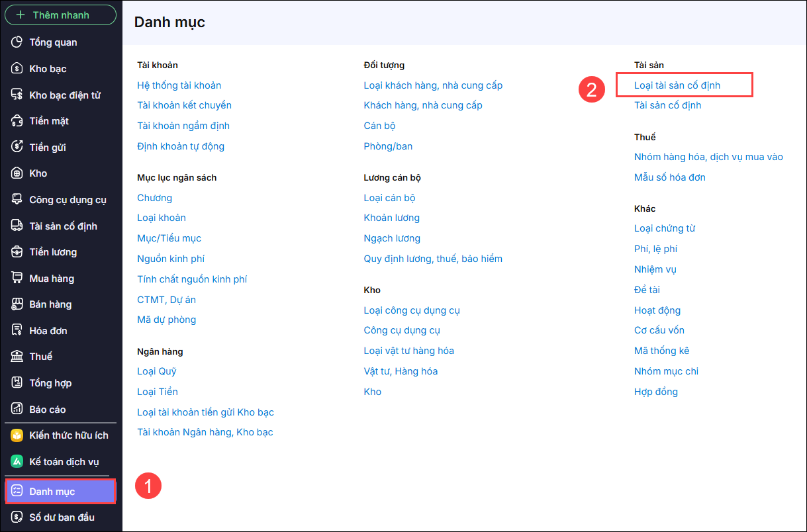This screenshot has width=807, height=532.
Task: Click the Số dư ban đầu icon
Action: pyautogui.click(x=17, y=517)
